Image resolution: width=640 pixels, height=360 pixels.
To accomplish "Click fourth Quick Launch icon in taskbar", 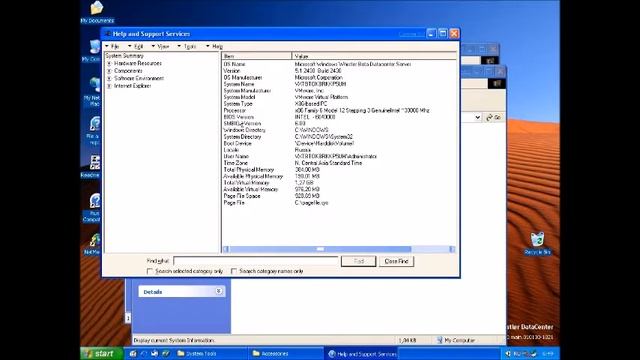I will pos(165,353).
